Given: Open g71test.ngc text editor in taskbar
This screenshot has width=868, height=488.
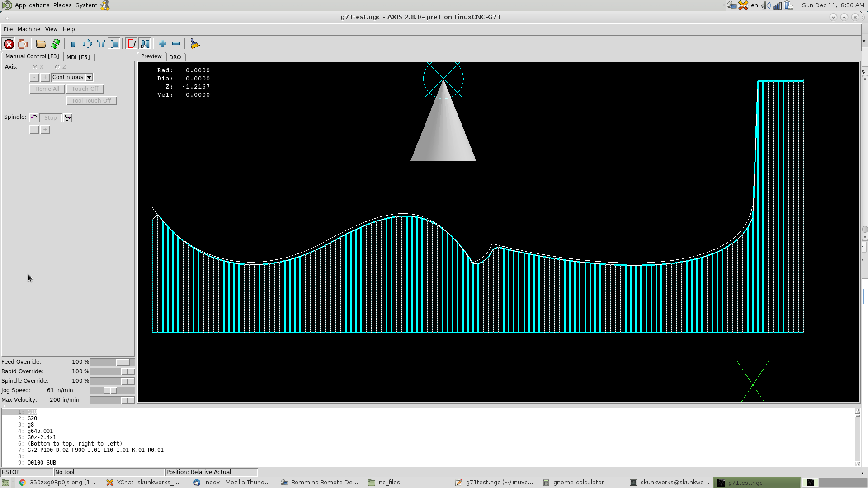Looking at the screenshot, I should [x=494, y=483].
